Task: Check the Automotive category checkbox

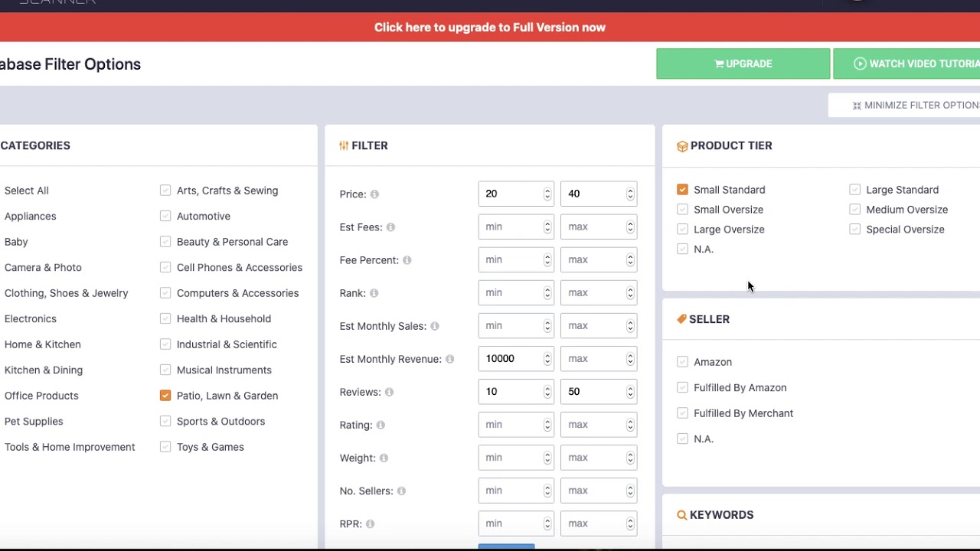Action: [165, 216]
